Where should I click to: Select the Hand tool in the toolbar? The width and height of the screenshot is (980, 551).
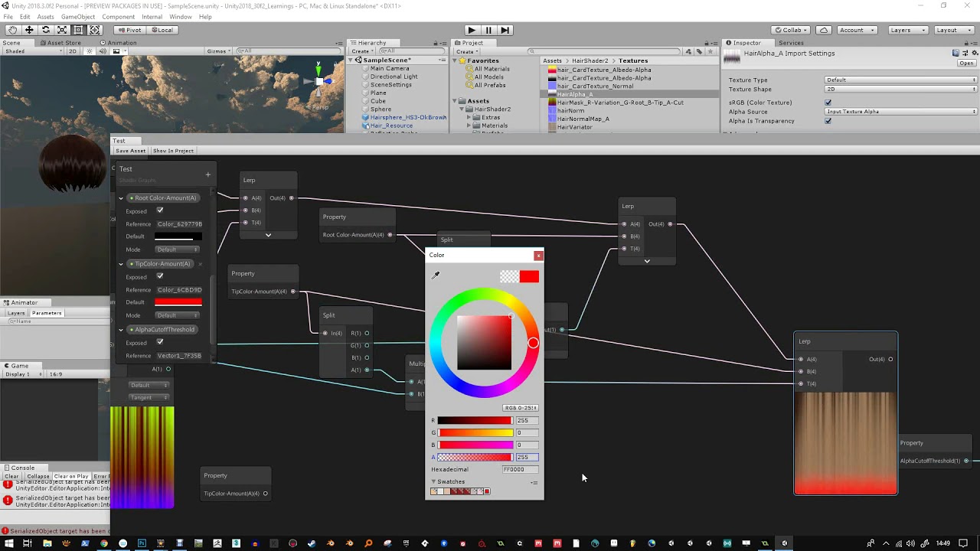coord(12,30)
